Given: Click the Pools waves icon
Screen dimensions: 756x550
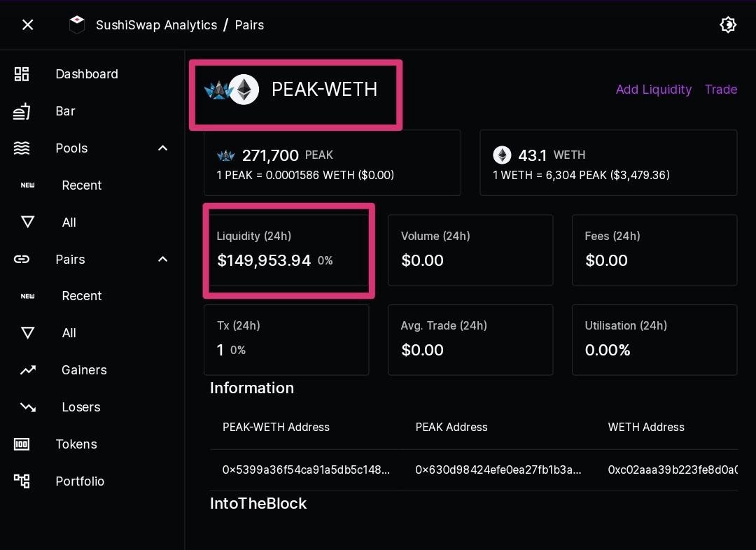Looking at the screenshot, I should 22,148.
